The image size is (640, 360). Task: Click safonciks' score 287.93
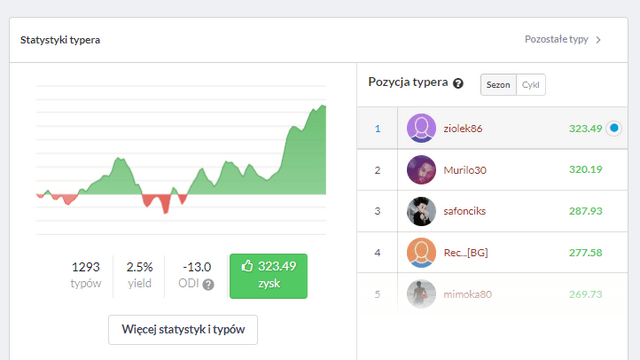[x=585, y=211]
